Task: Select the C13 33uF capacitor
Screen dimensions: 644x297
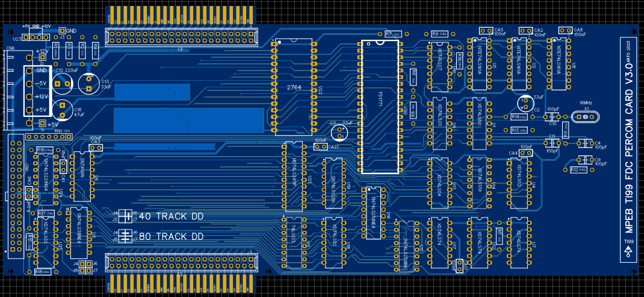Action: 90,83
